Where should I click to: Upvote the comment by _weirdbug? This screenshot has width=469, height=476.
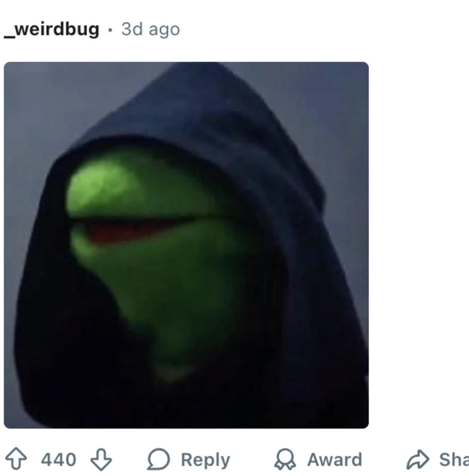point(16,459)
